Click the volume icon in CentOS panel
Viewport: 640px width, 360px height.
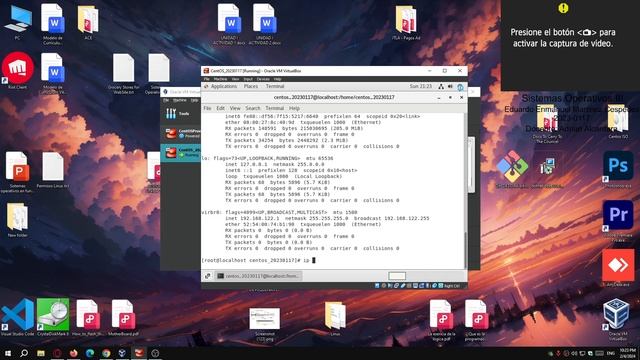point(450,87)
